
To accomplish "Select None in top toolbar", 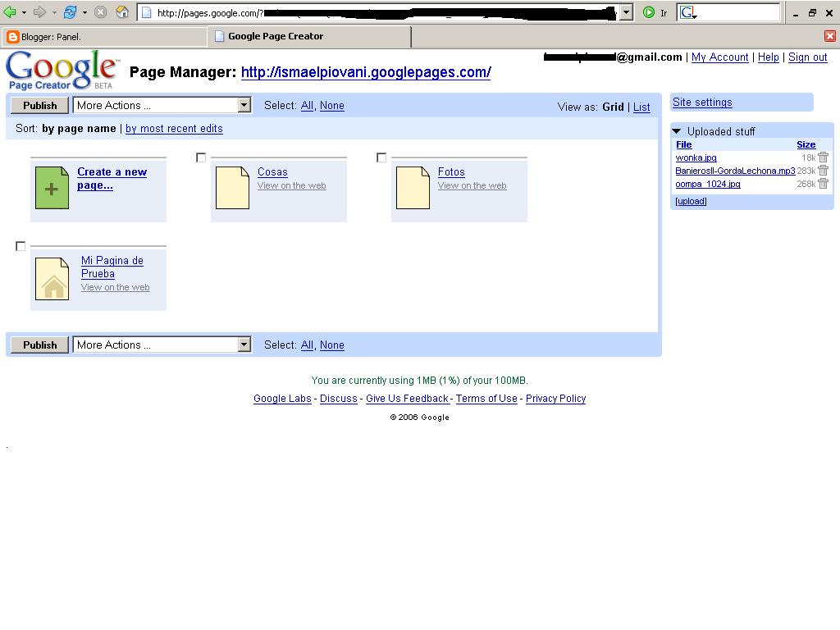I will tap(332, 106).
